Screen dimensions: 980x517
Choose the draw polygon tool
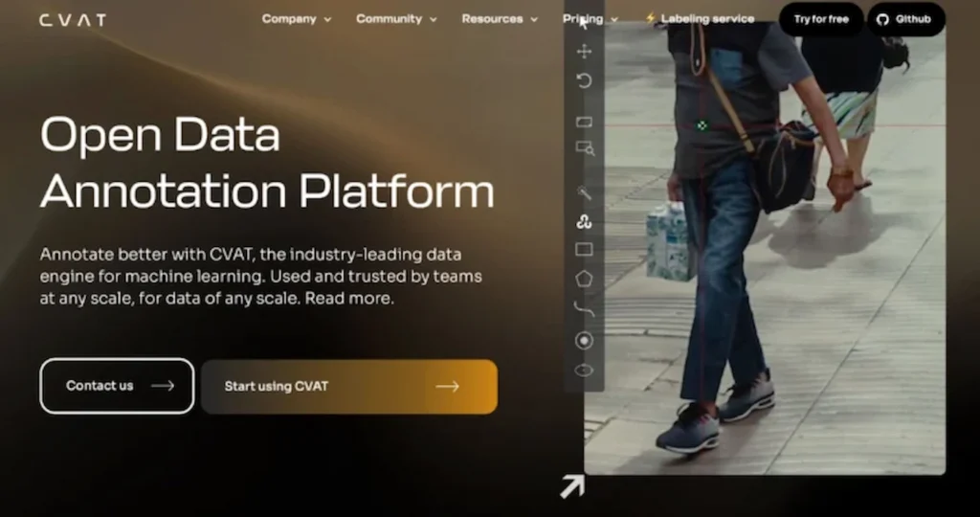[x=584, y=279]
